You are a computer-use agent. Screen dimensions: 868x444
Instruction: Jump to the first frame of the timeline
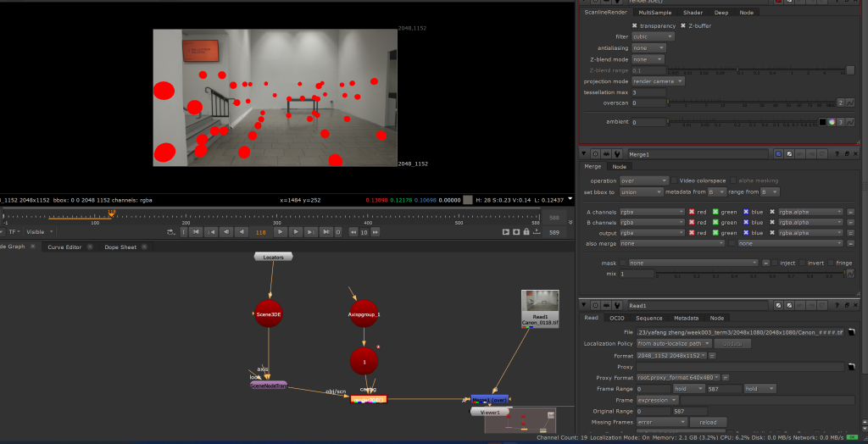pos(196,231)
